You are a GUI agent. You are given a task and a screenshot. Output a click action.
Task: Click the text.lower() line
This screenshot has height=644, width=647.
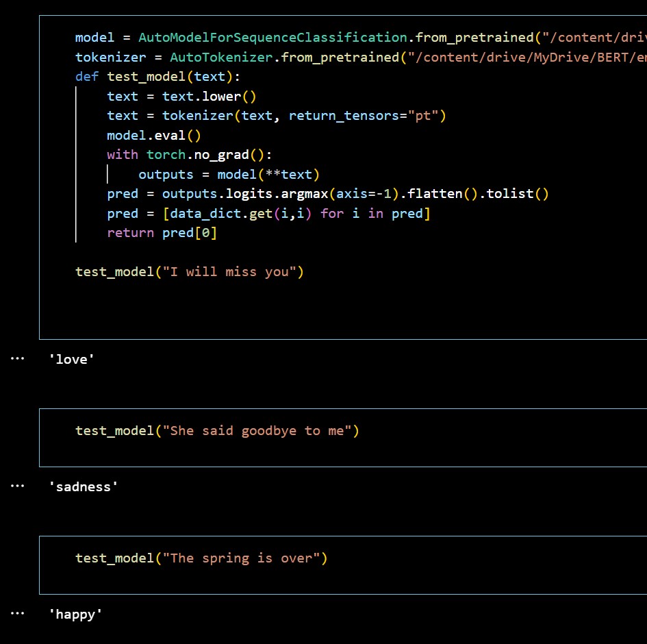point(181,97)
